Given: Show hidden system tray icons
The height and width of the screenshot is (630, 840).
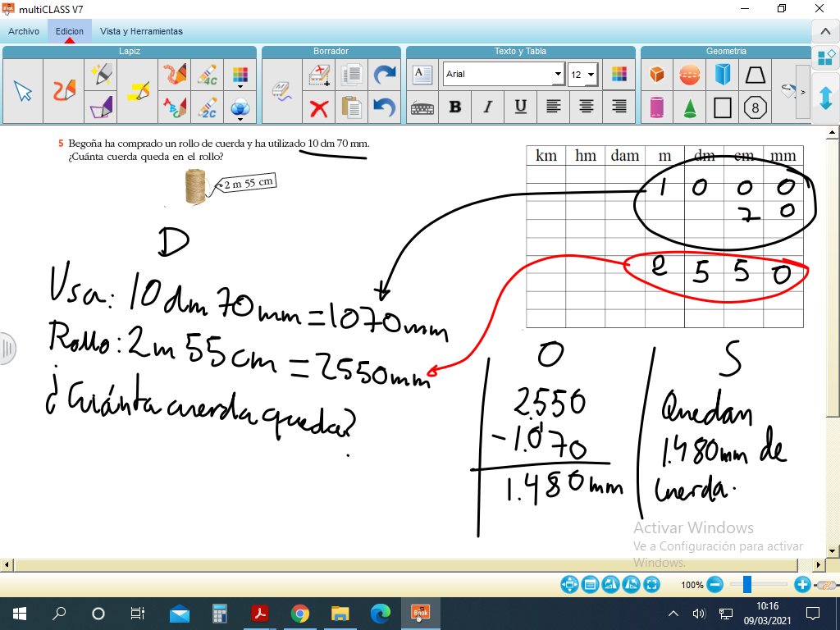Looking at the screenshot, I should [673, 614].
